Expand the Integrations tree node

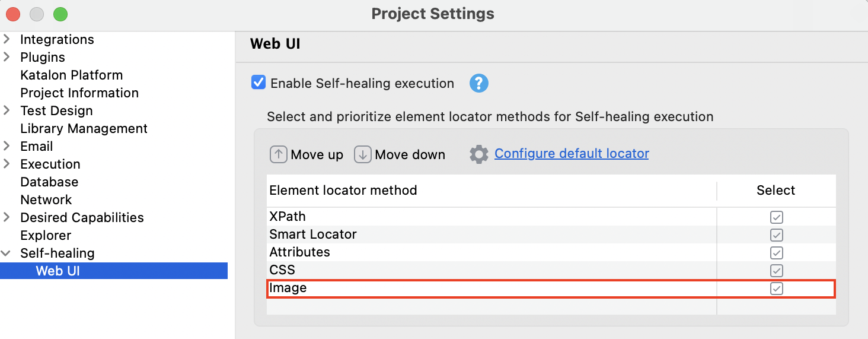coord(7,40)
